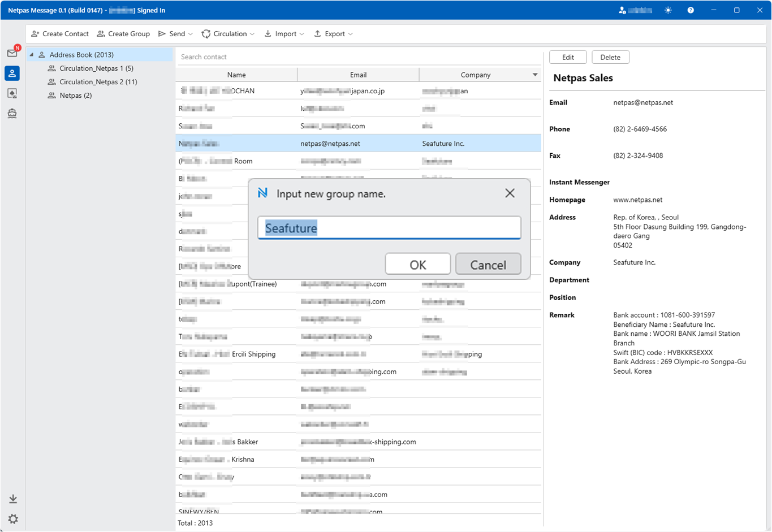
Task: Click the Delete button
Action: pos(610,57)
